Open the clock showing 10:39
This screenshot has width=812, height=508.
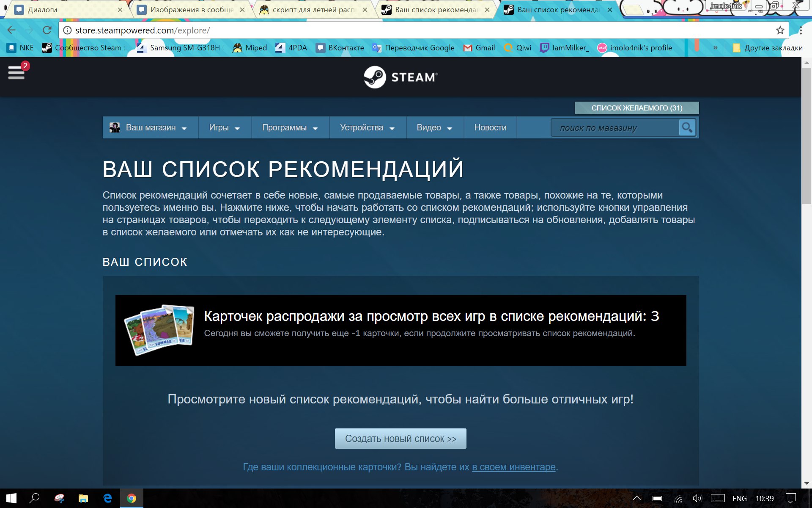tap(765, 498)
